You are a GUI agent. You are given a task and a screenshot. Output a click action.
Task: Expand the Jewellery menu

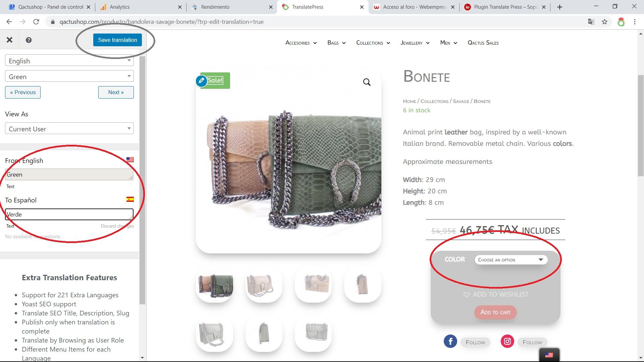415,43
